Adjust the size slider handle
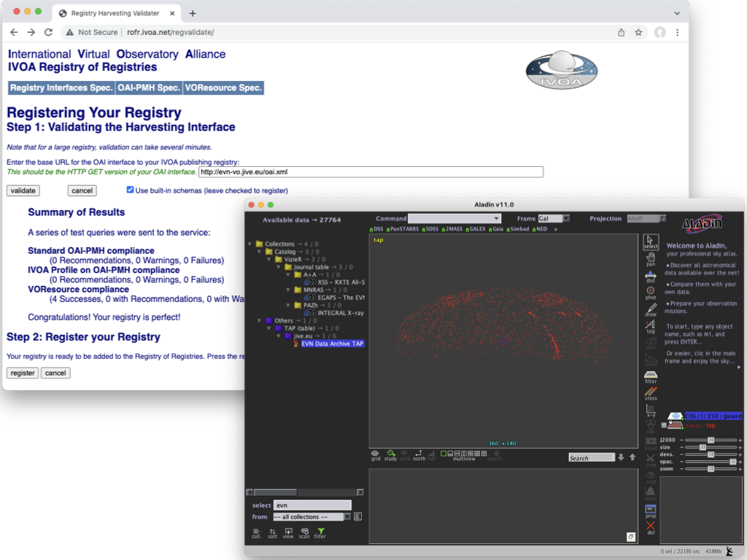Viewport: 747px width, 560px height. click(x=703, y=447)
